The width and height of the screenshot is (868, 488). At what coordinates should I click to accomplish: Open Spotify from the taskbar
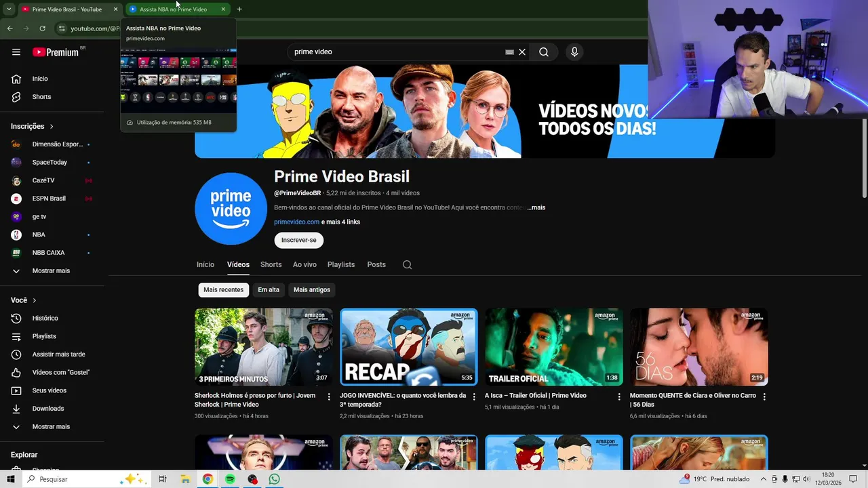coord(230,479)
